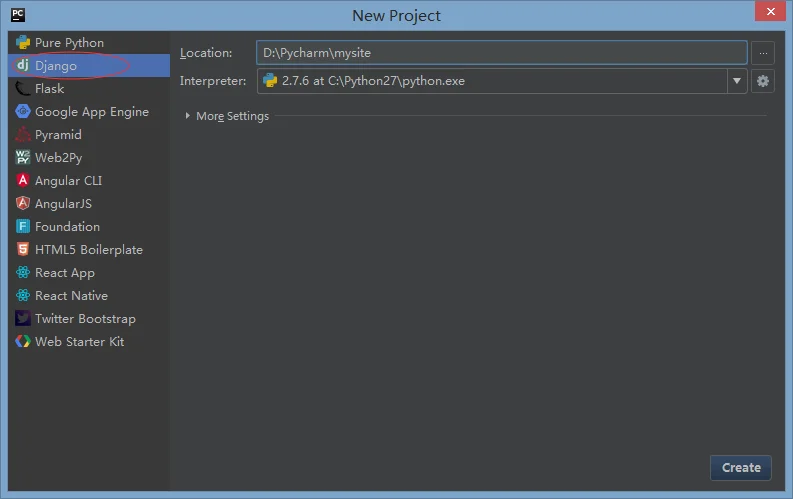Screen dimensions: 793x499
Task: Click the Angular CLI red icon
Action: [23, 180]
